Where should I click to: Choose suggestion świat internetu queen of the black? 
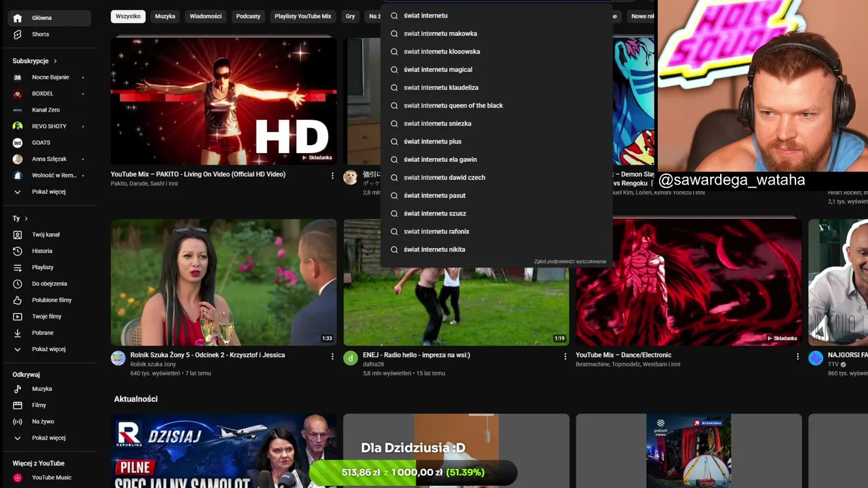(x=496, y=106)
